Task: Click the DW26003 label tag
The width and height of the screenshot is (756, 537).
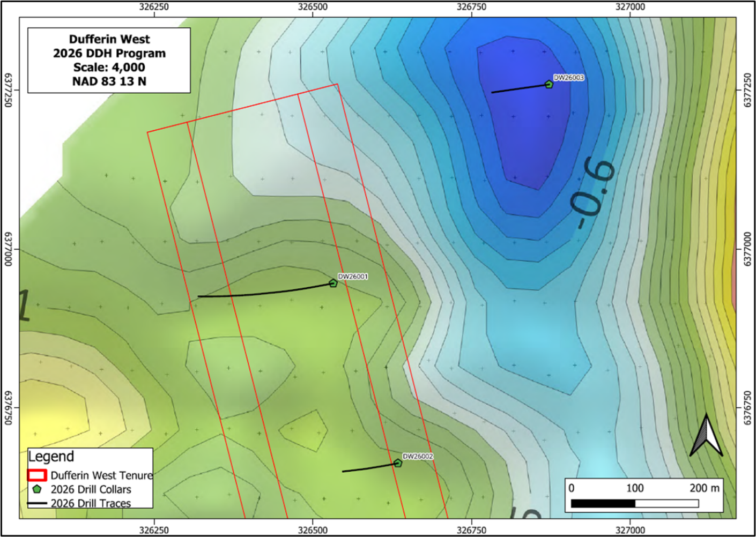Action: (569, 77)
